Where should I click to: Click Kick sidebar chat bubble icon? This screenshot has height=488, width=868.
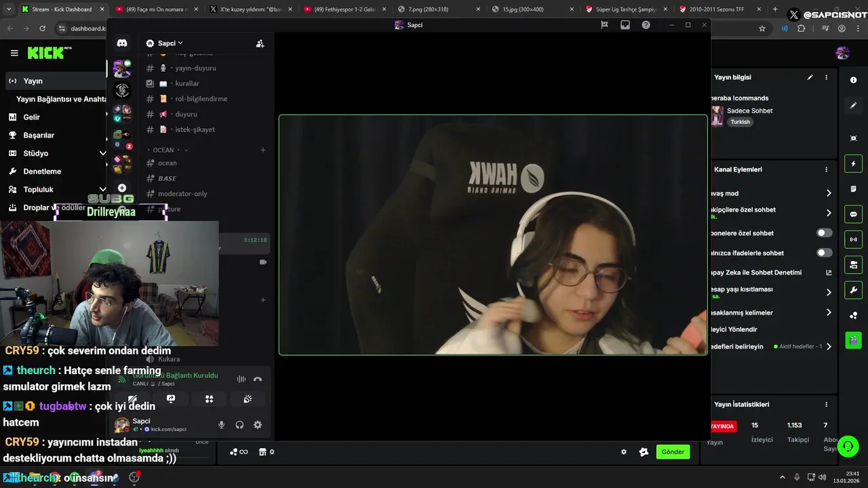[853, 214]
